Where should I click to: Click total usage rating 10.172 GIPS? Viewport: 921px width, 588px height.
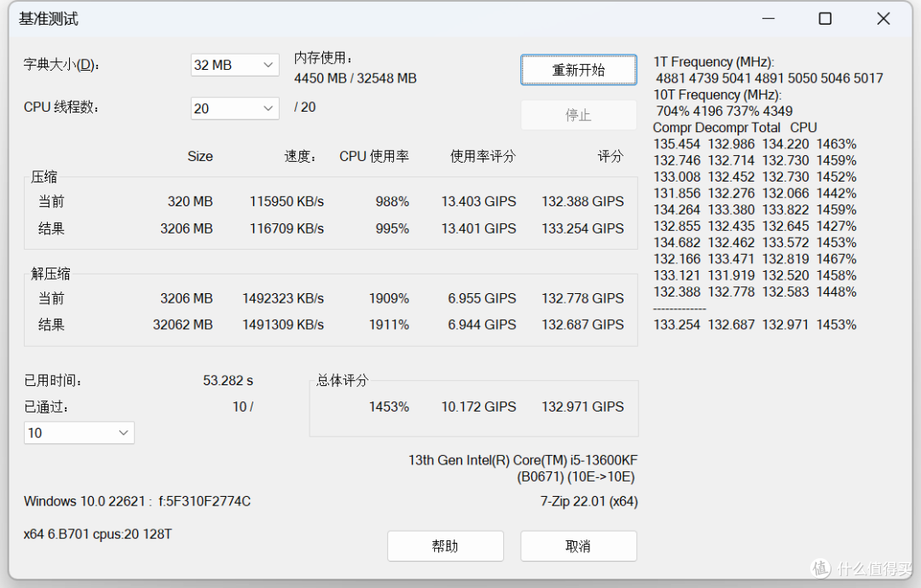point(478,406)
